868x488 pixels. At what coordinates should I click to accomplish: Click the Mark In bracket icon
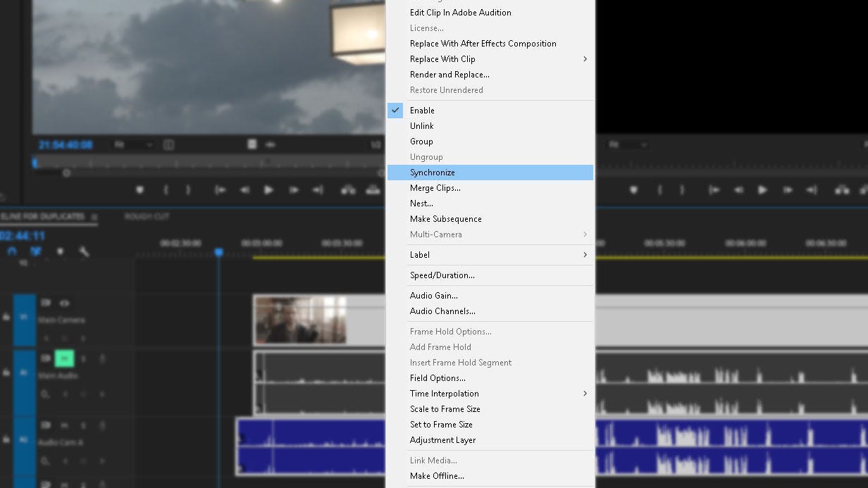pyautogui.click(x=166, y=189)
